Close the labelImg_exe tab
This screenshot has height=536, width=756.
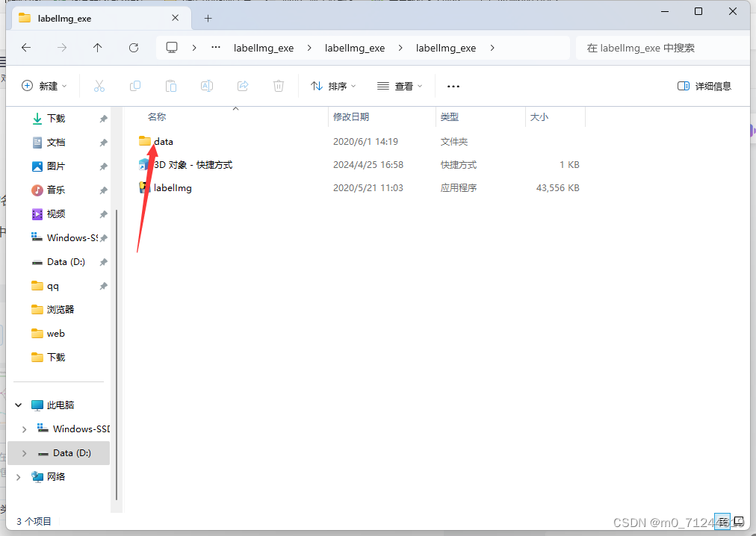(175, 18)
